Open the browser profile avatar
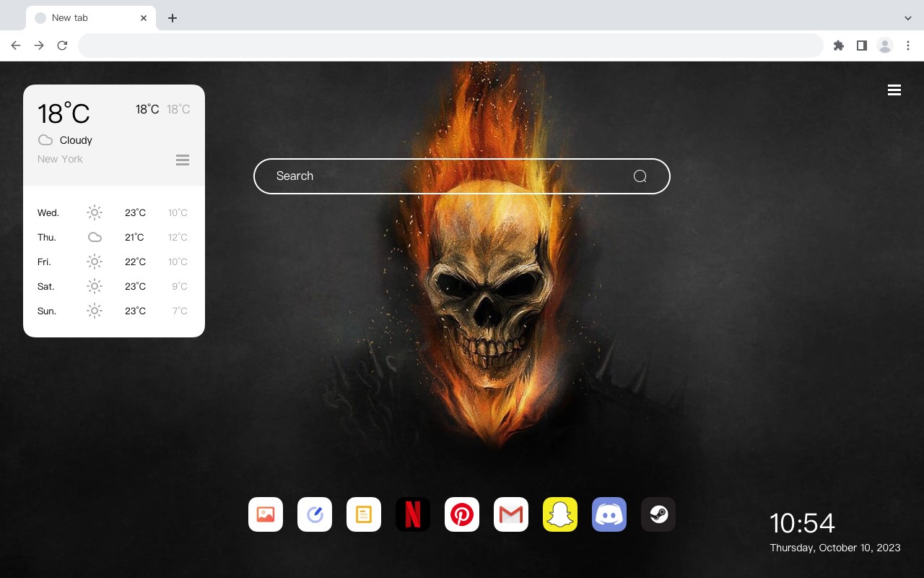Screen dimensions: 924x578 coord(885,46)
